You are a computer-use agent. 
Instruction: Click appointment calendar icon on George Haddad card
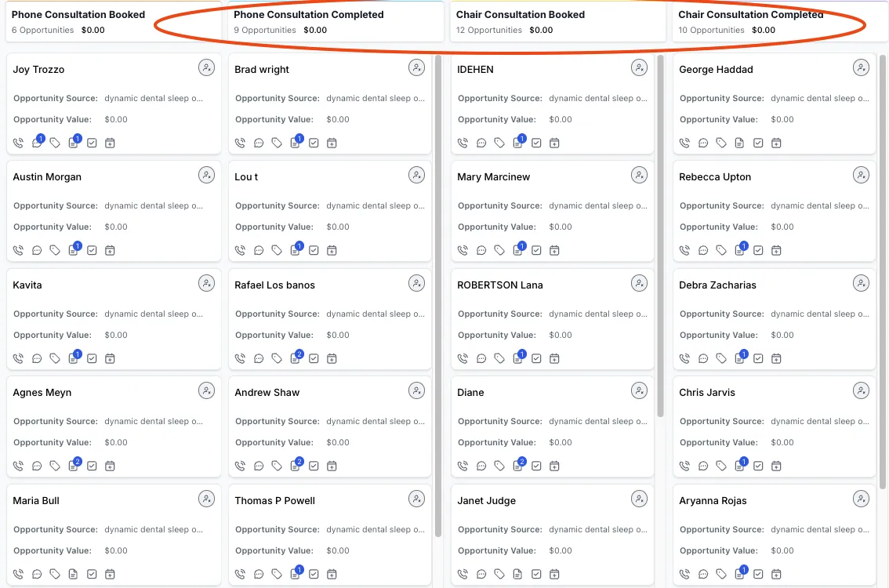[x=776, y=143]
